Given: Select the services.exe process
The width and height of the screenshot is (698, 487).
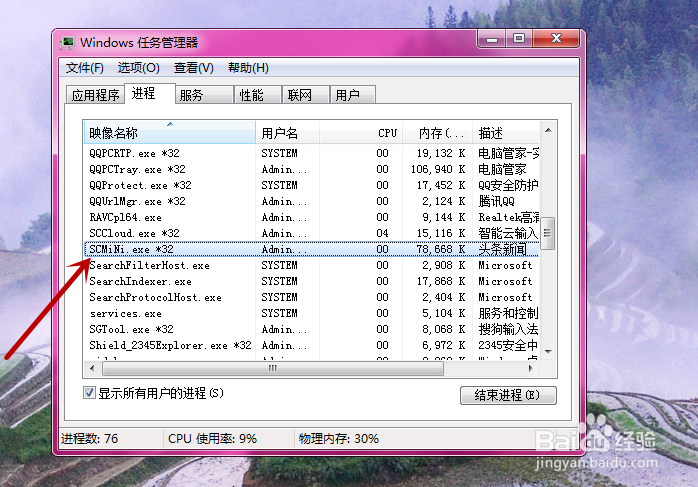Looking at the screenshot, I should pyautogui.click(x=312, y=313).
